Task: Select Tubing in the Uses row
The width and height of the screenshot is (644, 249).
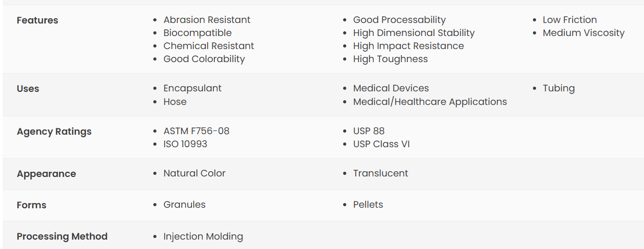Action: click(559, 88)
